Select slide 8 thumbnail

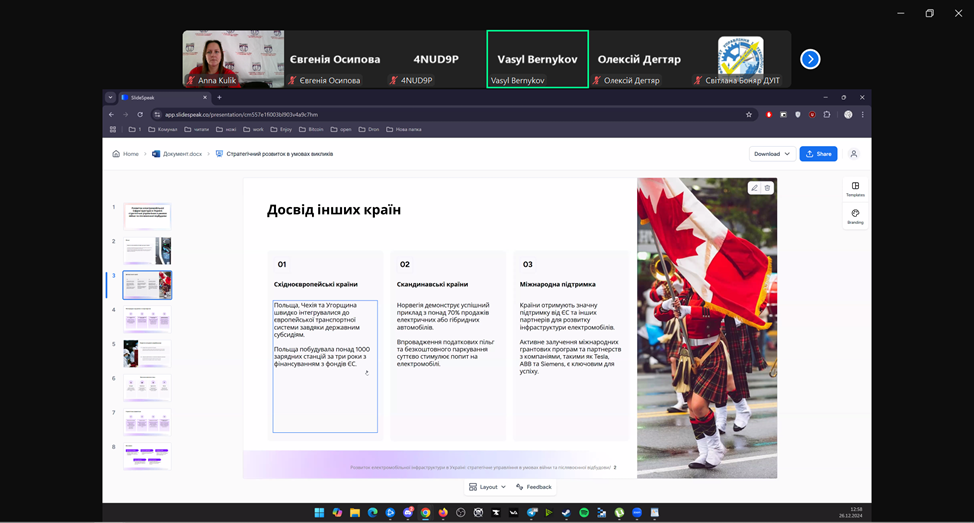pyautogui.click(x=147, y=455)
